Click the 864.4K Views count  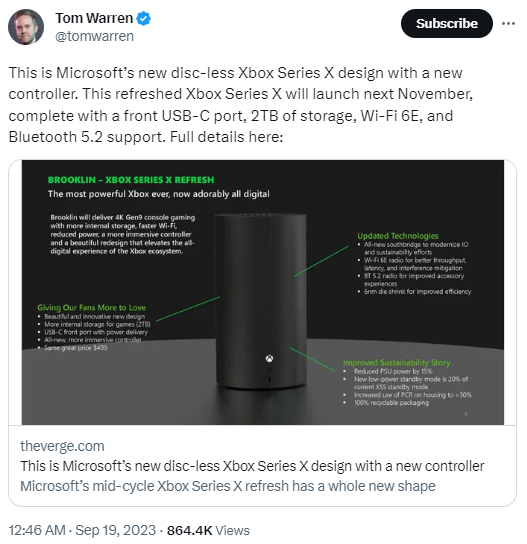tap(208, 530)
